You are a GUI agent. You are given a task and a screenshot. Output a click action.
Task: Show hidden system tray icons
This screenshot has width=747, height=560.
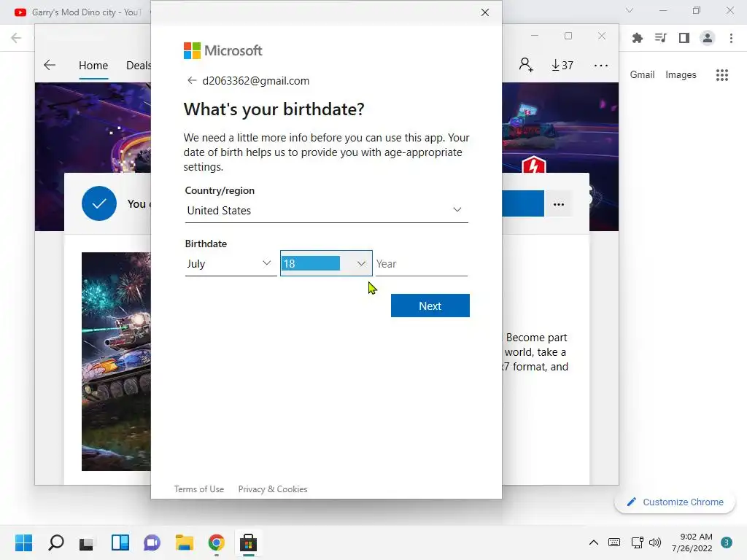(594, 542)
